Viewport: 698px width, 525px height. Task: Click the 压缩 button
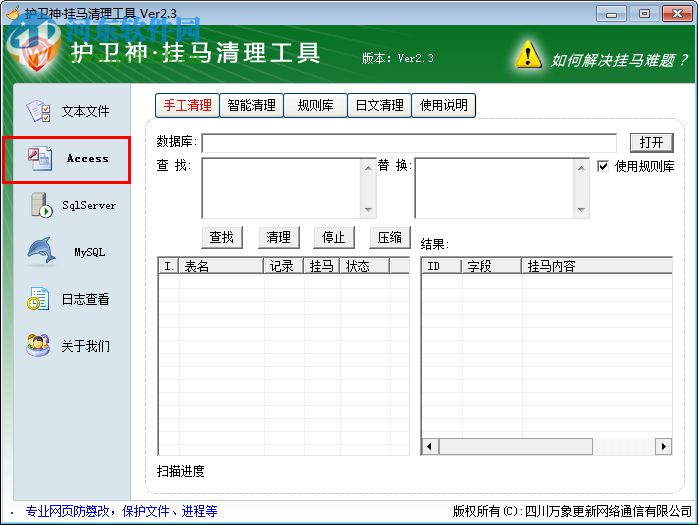pyautogui.click(x=390, y=237)
